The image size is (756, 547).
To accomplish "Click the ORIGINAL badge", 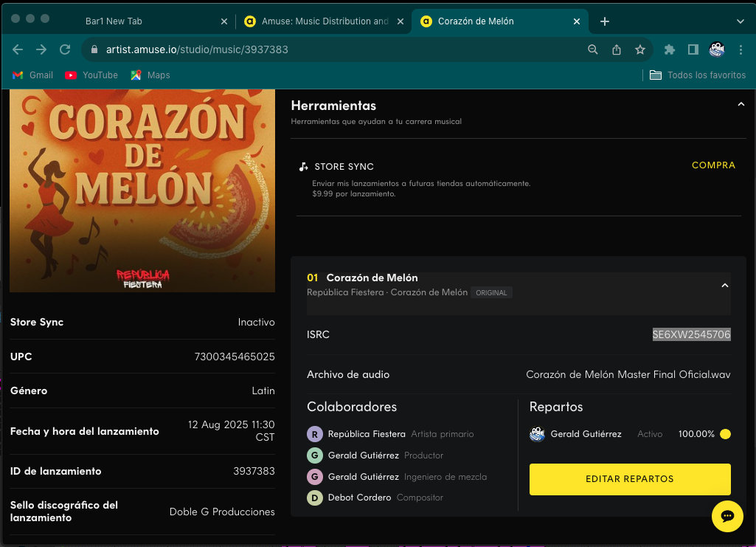I will (491, 293).
